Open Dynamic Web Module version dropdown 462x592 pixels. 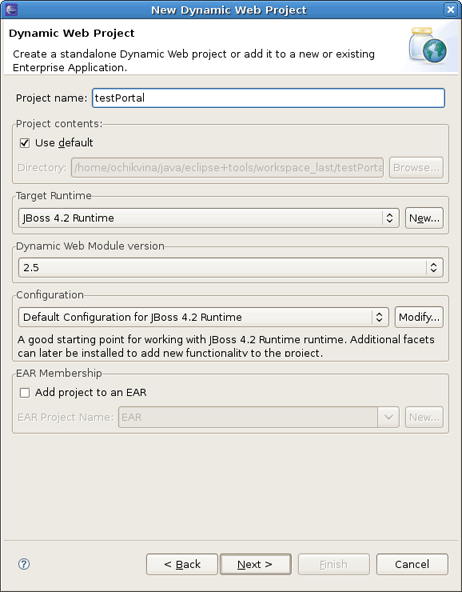231,268
